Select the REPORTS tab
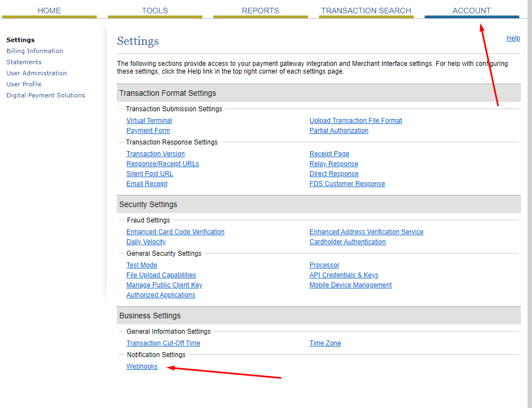The image size is (532, 408). (260, 11)
